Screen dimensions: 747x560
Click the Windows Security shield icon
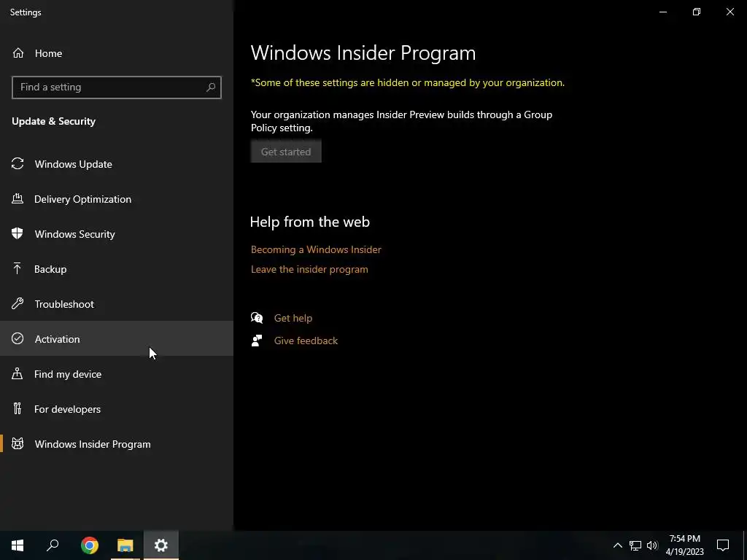coord(18,233)
